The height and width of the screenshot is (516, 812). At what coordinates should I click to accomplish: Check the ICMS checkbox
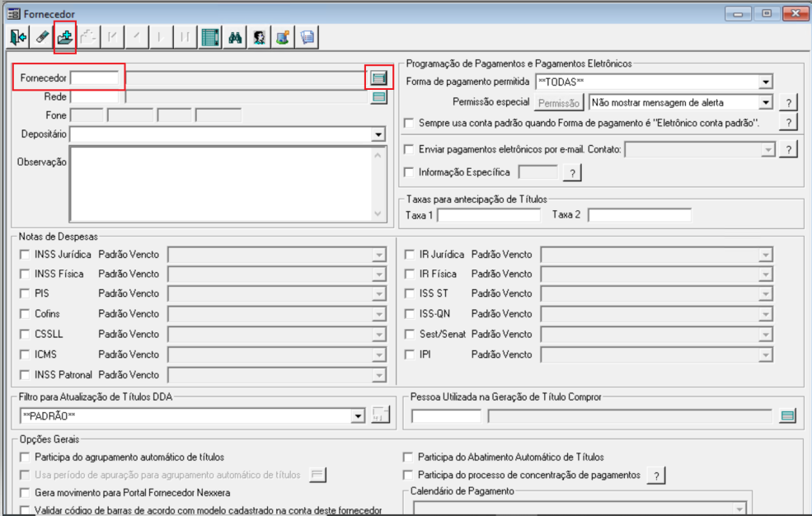25,354
